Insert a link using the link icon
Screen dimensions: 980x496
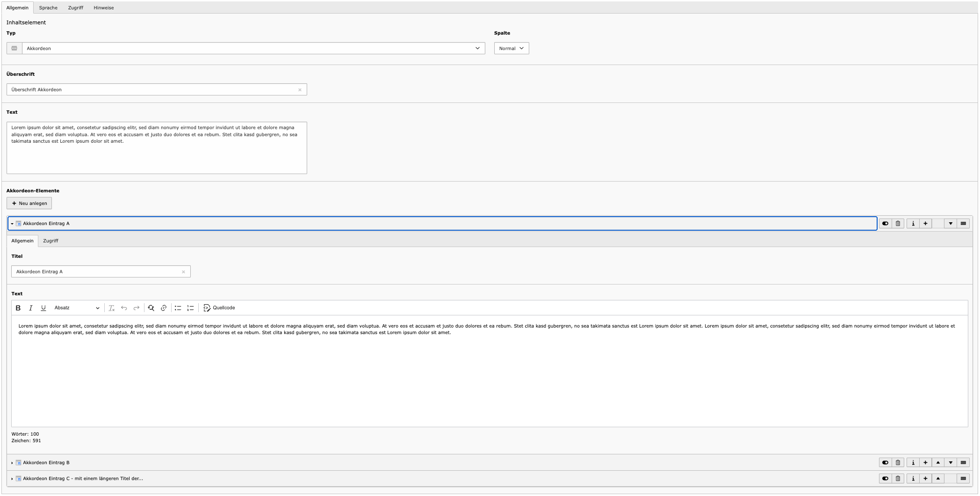pos(164,308)
